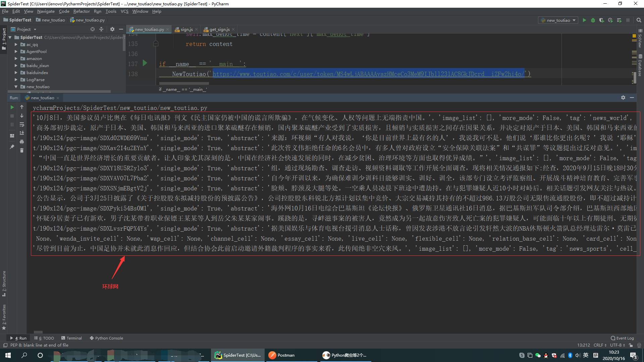This screenshot has height=362, width=644.
Task: Click the editor vertical scrollbar thumb
Action: tap(635, 77)
